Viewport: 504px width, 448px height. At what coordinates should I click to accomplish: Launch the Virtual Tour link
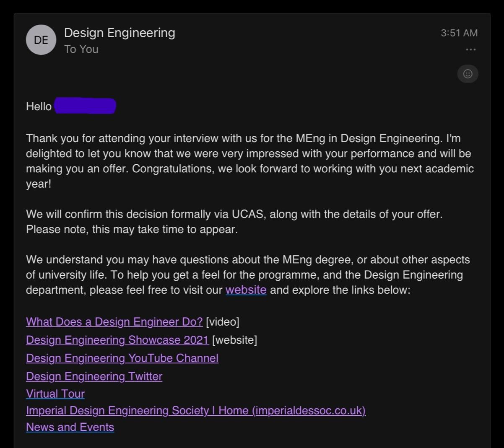(55, 394)
